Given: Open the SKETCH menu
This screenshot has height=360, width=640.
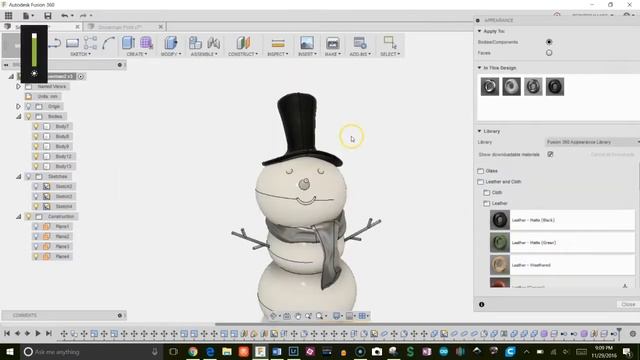Looking at the screenshot, I should pos(80,54).
